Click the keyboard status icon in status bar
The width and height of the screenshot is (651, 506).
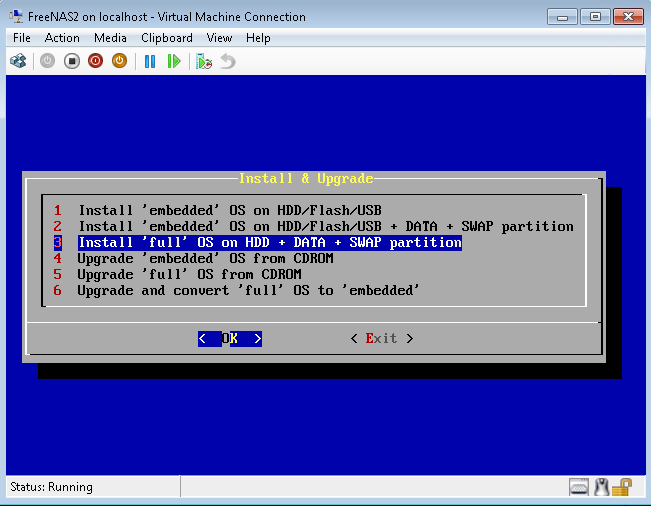pos(579,487)
